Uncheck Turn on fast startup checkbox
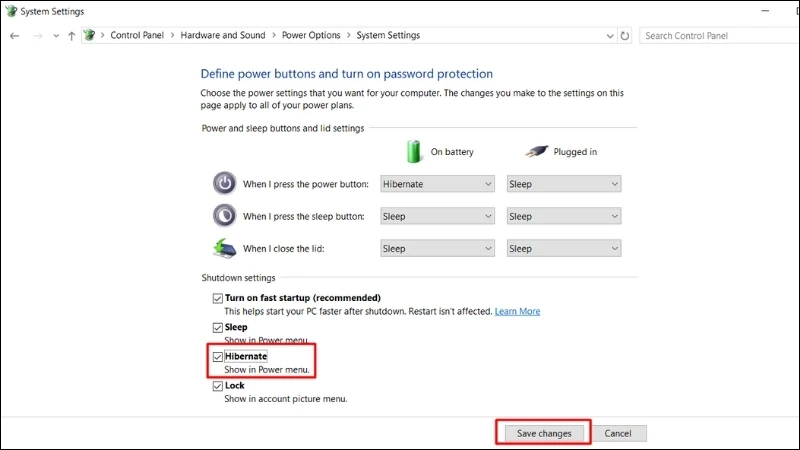 218,298
